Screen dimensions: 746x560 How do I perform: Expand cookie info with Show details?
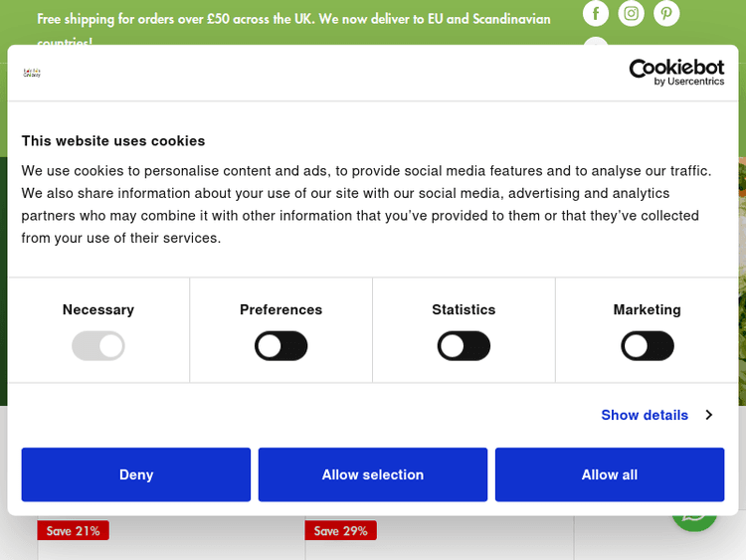(x=645, y=415)
